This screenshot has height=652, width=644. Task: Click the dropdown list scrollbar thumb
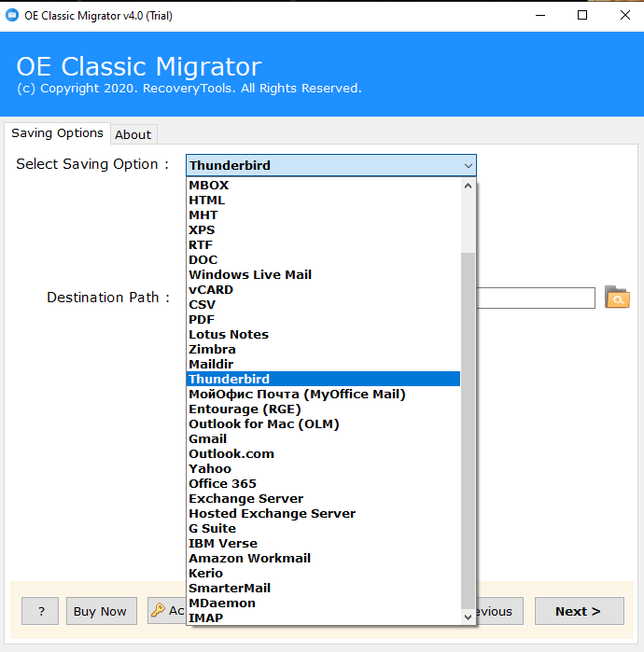point(468,431)
